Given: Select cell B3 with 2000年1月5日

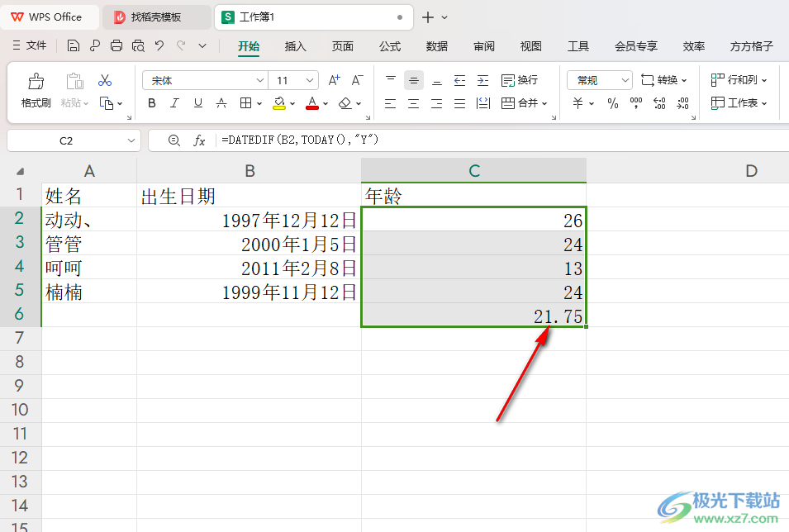Looking at the screenshot, I should coord(249,244).
